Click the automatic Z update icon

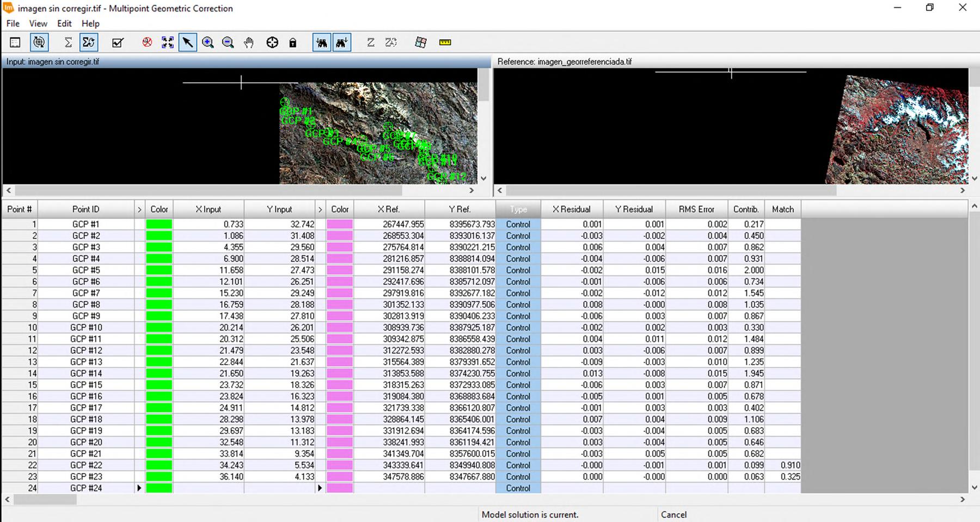point(391,42)
